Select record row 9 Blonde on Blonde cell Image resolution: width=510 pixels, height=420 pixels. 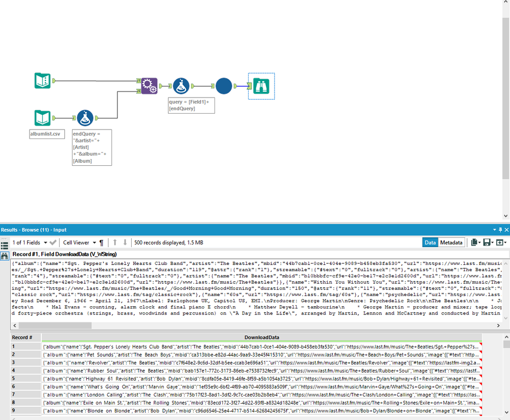pyautogui.click(x=261, y=411)
